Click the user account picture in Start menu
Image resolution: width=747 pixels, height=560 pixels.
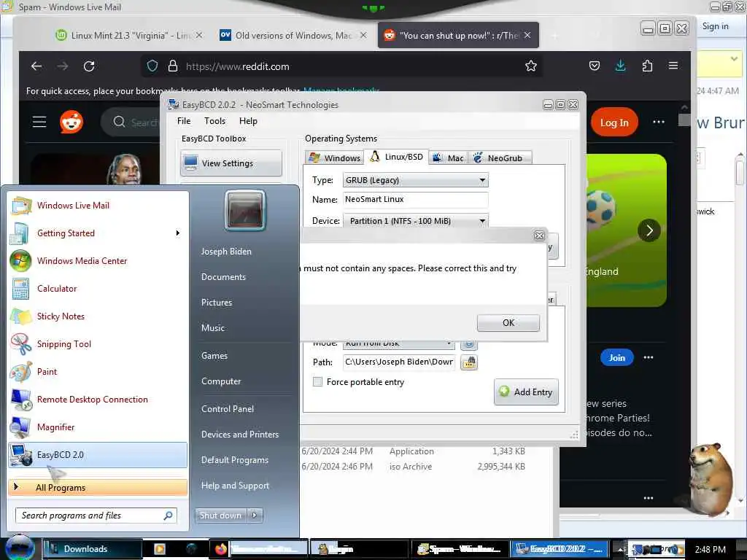coord(245,211)
